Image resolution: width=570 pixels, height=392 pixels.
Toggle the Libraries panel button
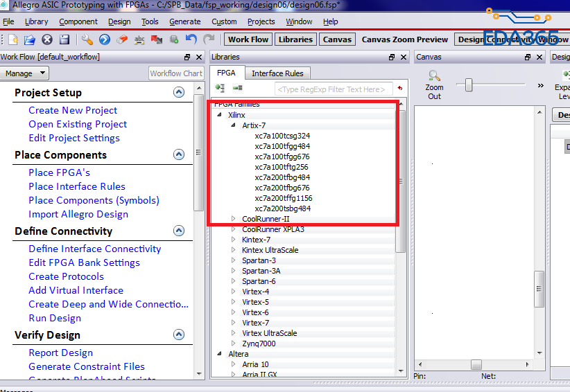pos(295,39)
